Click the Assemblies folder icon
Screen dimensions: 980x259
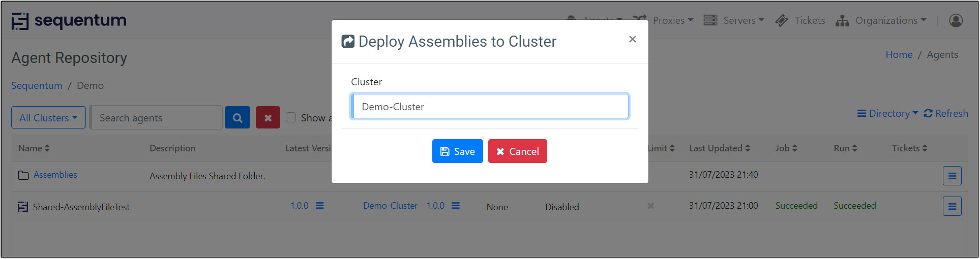(23, 175)
